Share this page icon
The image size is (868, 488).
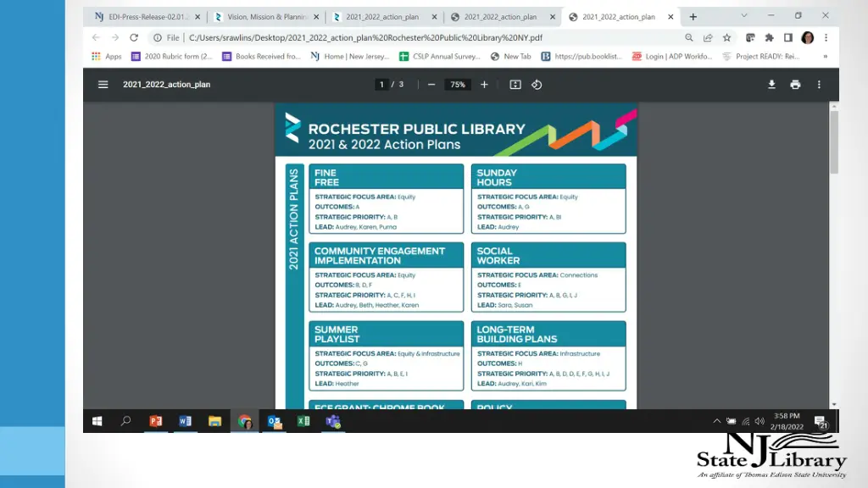708,37
